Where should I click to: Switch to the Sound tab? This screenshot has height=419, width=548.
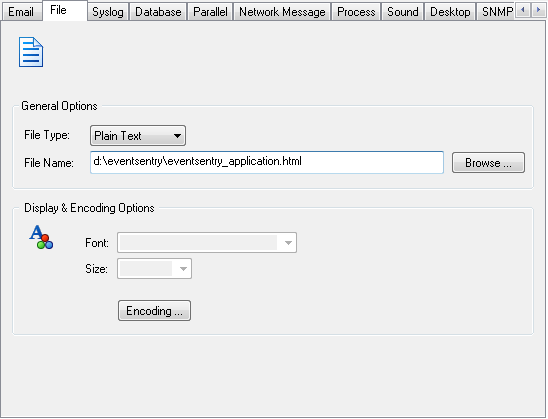tap(403, 12)
